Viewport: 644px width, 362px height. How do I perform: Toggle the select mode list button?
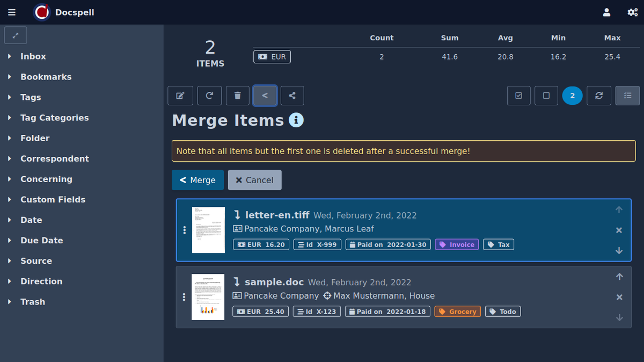coord(627,96)
